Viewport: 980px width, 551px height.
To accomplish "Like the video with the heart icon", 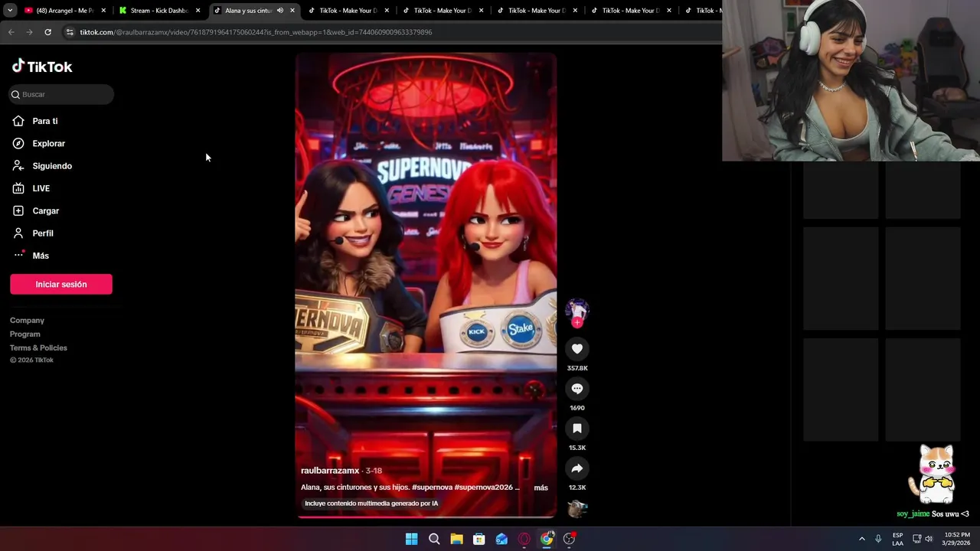I will click(577, 349).
